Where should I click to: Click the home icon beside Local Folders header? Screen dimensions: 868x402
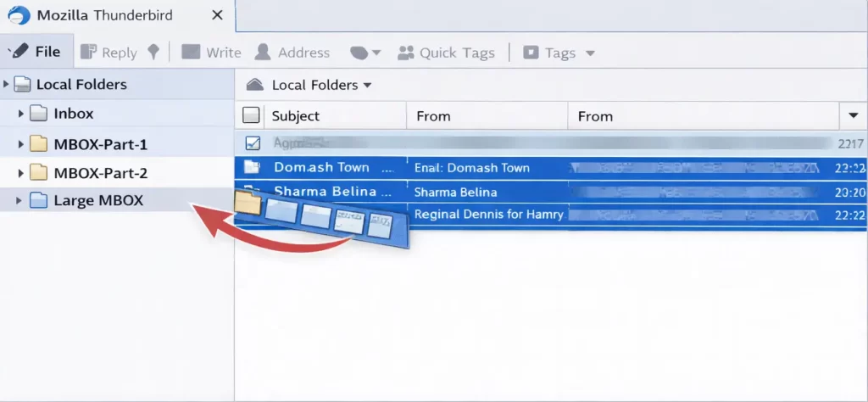[255, 85]
